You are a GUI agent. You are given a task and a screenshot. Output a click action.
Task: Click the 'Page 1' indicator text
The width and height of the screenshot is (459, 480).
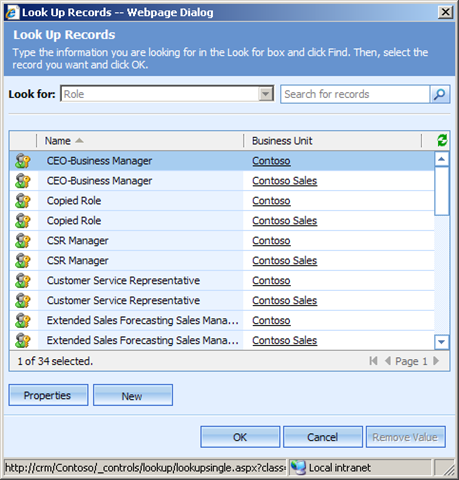[x=411, y=361]
